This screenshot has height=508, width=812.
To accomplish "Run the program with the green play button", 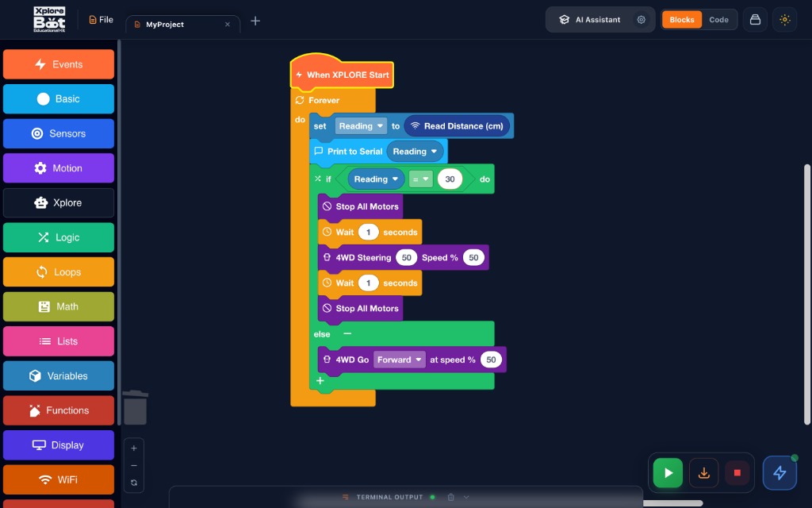I will point(667,472).
